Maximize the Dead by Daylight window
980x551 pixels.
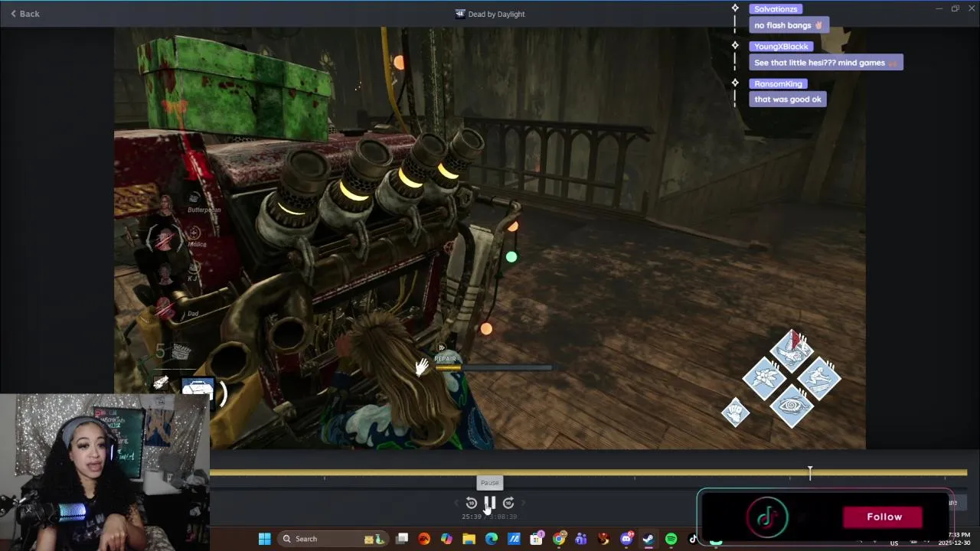point(955,8)
